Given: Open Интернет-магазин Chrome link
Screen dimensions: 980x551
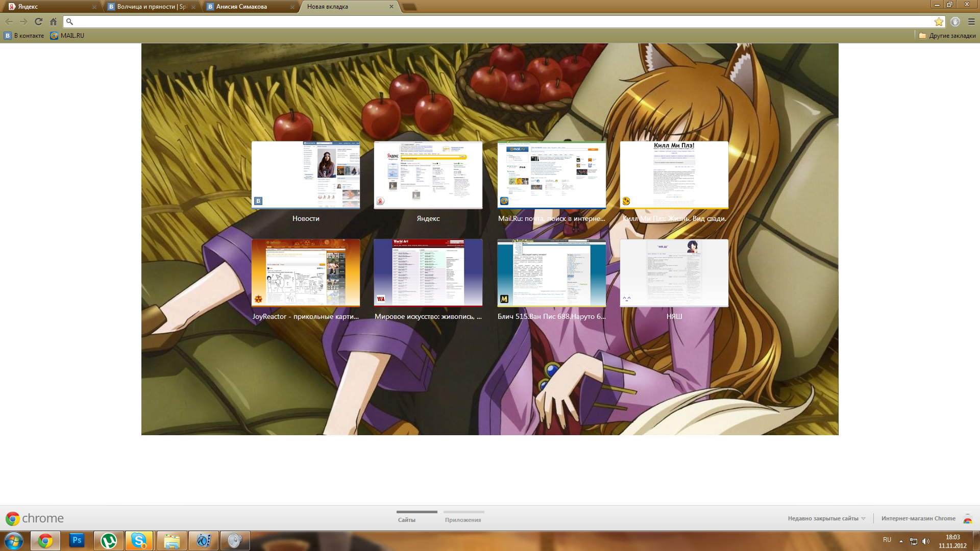Looking at the screenshot, I should pyautogui.click(x=918, y=518).
